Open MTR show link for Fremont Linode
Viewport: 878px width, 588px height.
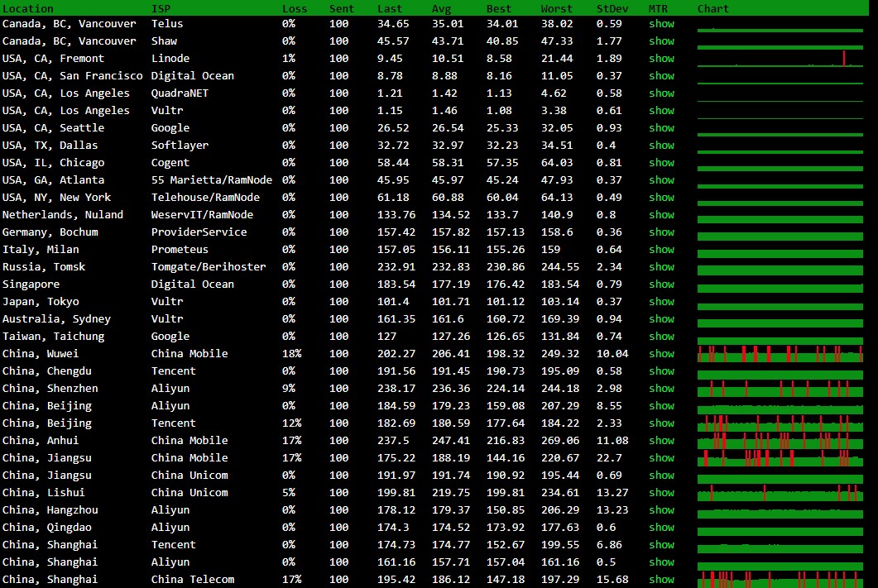[661, 59]
